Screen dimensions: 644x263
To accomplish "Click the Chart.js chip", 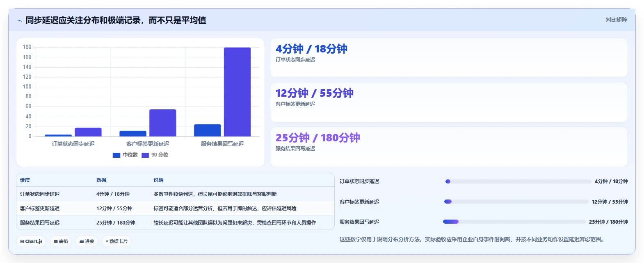I will point(31,241).
